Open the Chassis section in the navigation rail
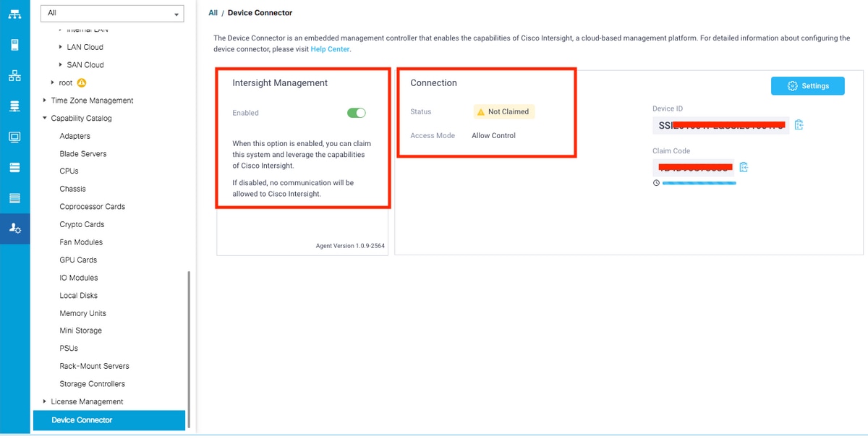 pos(14,198)
